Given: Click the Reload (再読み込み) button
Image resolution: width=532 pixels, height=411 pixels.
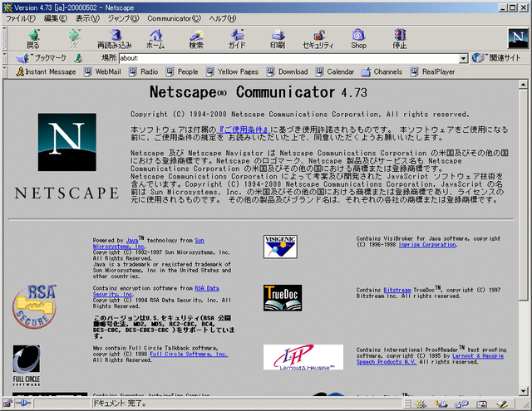Looking at the screenshot, I should pyautogui.click(x=115, y=39).
